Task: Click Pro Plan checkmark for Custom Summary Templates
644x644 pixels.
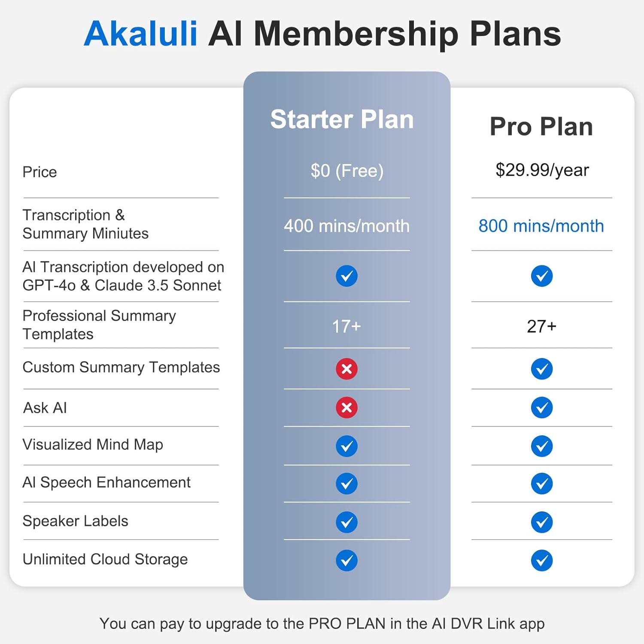Action: click(541, 369)
